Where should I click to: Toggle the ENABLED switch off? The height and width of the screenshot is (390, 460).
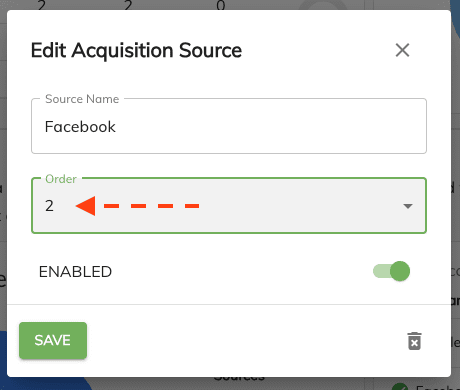point(392,271)
